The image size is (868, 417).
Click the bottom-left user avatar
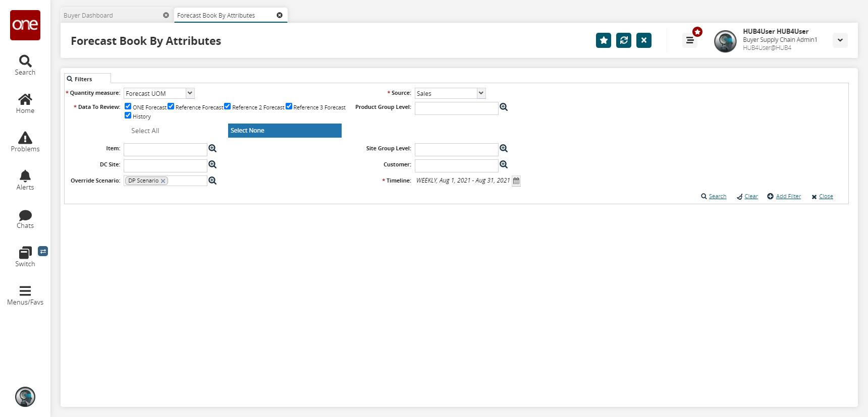click(x=25, y=397)
